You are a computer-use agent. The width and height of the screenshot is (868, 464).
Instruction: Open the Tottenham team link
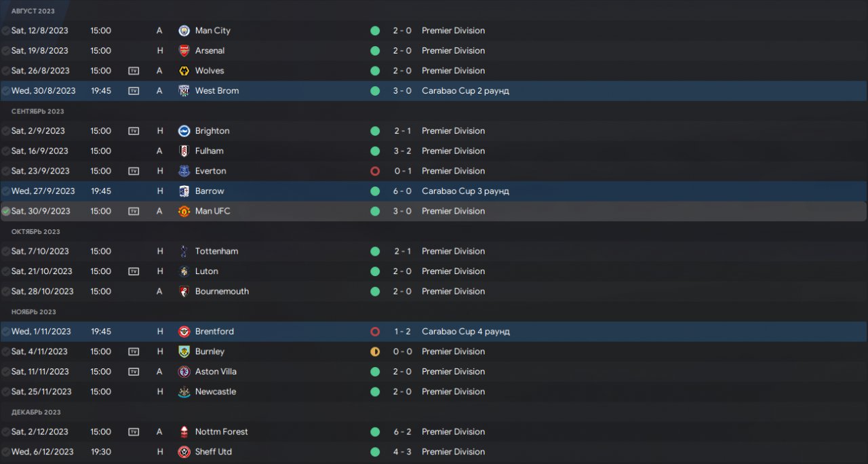pos(216,251)
